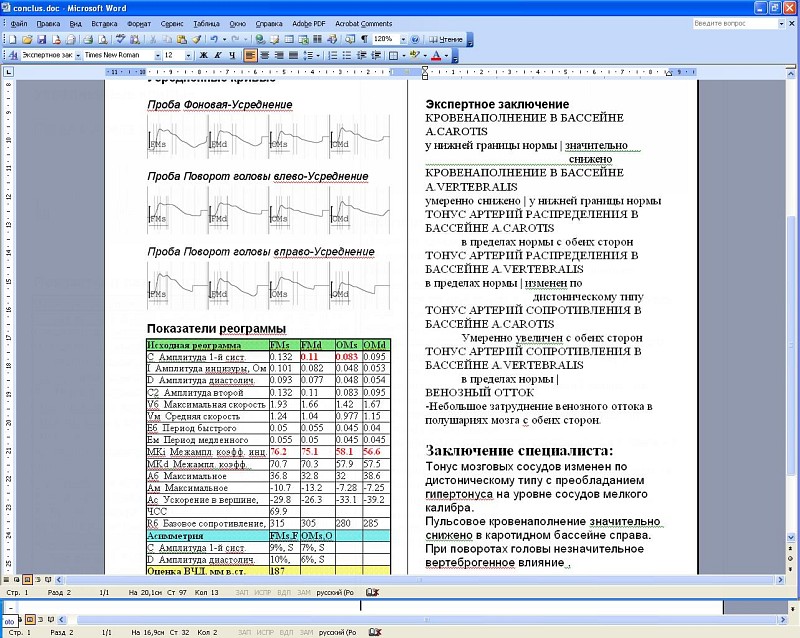Open the 120% zoom dropdown

(x=403, y=39)
